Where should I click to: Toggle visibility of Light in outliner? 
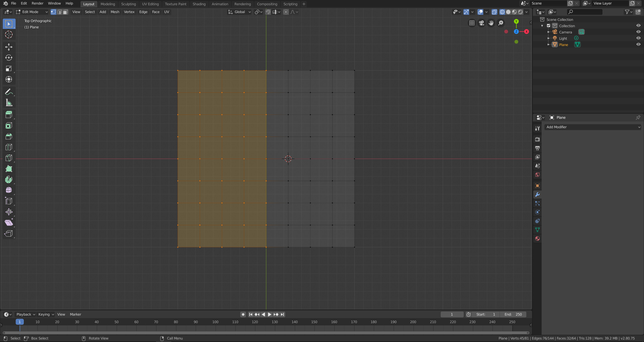click(x=638, y=38)
